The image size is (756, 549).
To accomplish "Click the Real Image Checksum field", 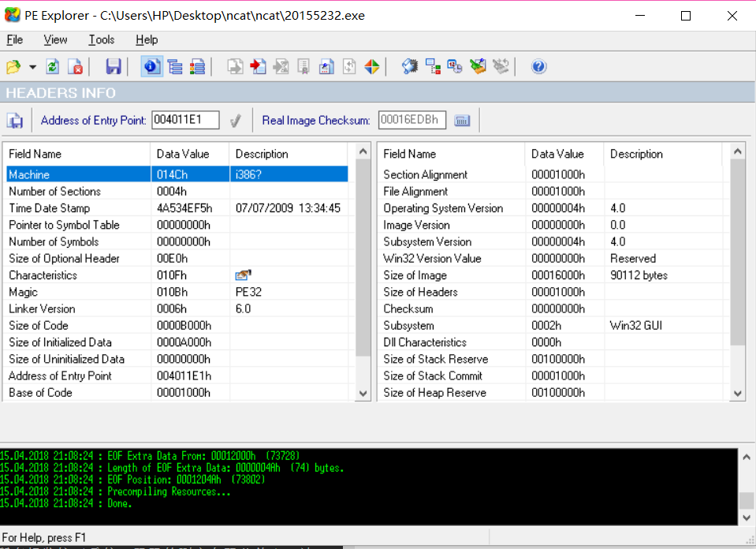I will [x=412, y=120].
